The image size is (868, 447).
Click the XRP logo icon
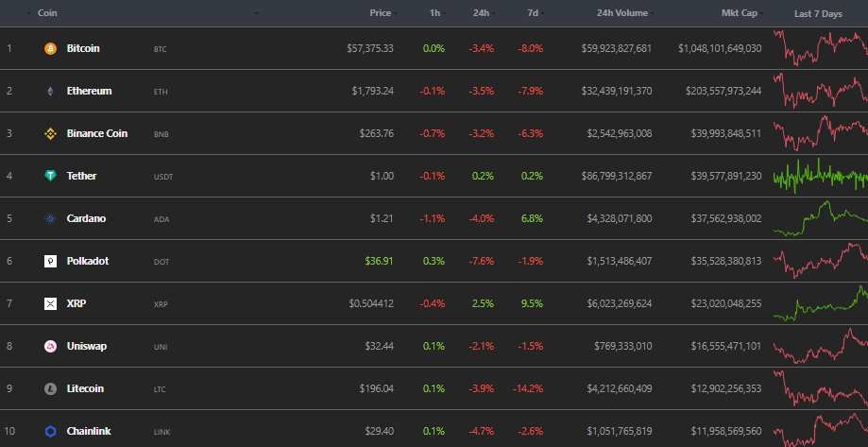pyautogui.click(x=50, y=303)
